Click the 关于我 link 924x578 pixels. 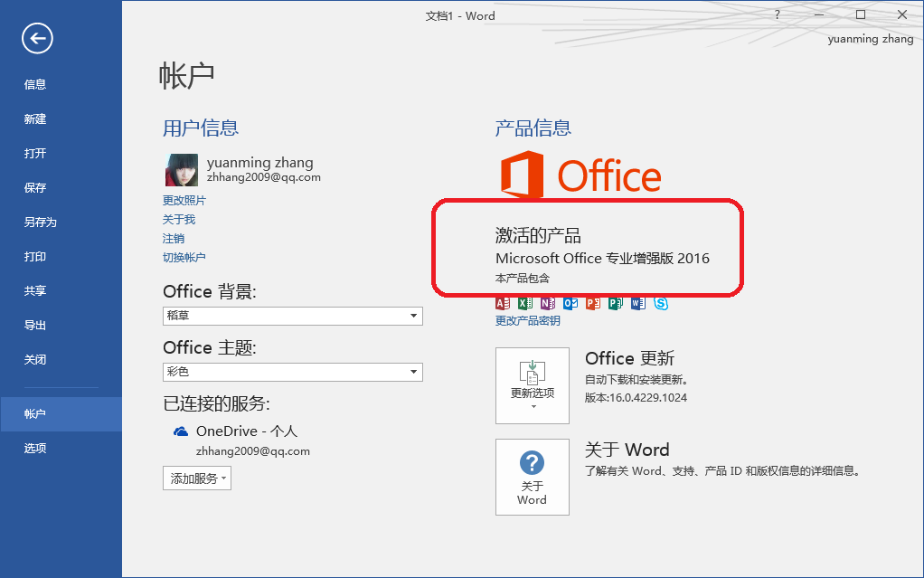pyautogui.click(x=178, y=220)
